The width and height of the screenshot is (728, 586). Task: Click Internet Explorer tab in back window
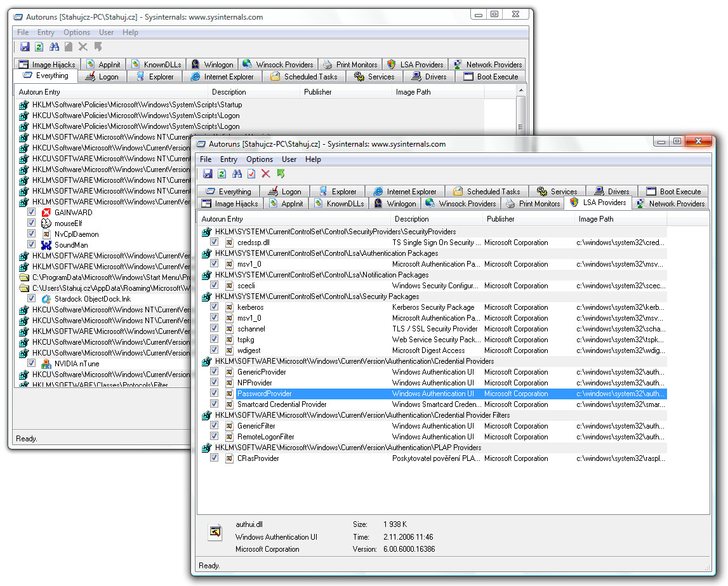click(222, 77)
